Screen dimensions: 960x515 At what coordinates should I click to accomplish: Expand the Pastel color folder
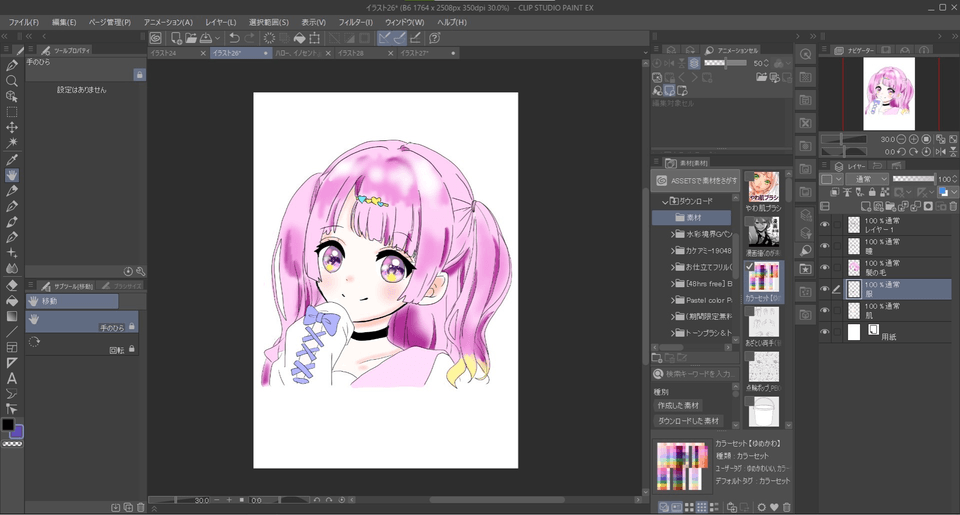(673, 300)
